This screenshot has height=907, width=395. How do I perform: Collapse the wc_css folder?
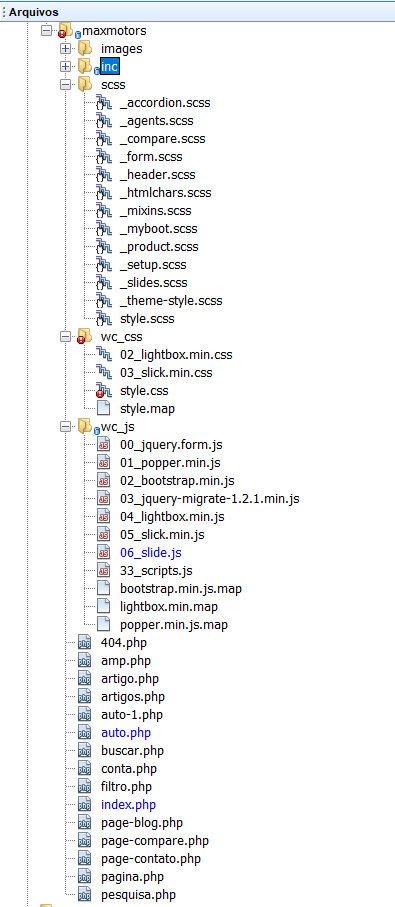pyautogui.click(x=65, y=336)
